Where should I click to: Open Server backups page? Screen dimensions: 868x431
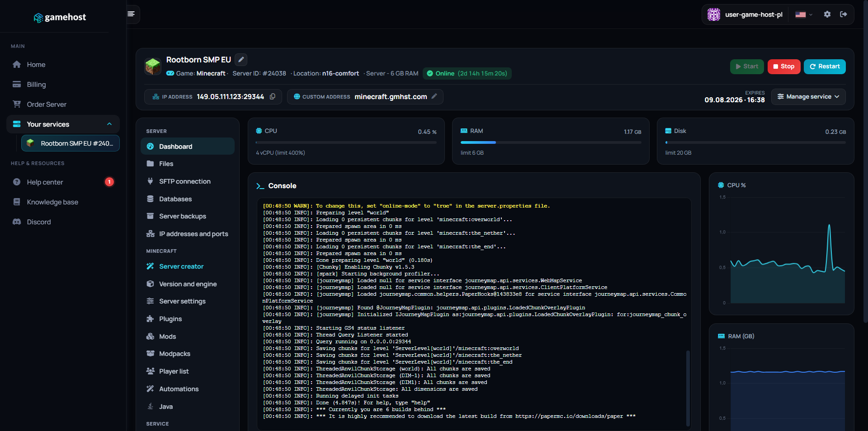pos(188,216)
